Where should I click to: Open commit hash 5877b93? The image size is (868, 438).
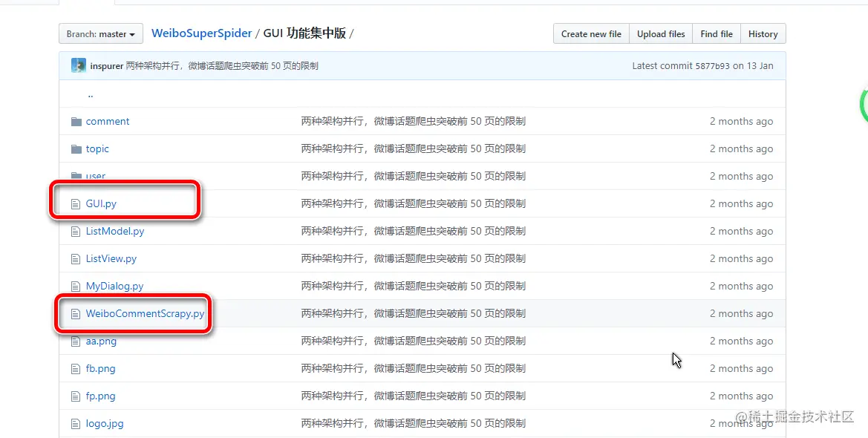[x=713, y=66]
